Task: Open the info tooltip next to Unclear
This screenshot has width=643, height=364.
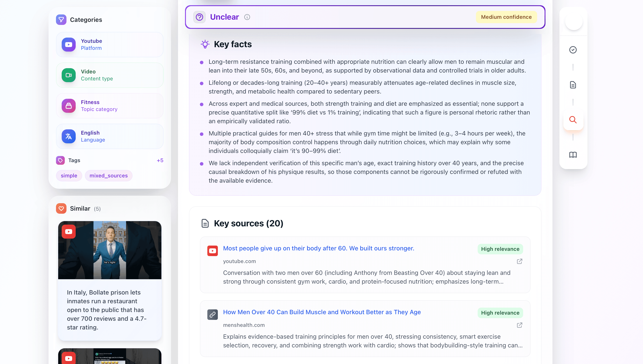Action: (x=247, y=17)
